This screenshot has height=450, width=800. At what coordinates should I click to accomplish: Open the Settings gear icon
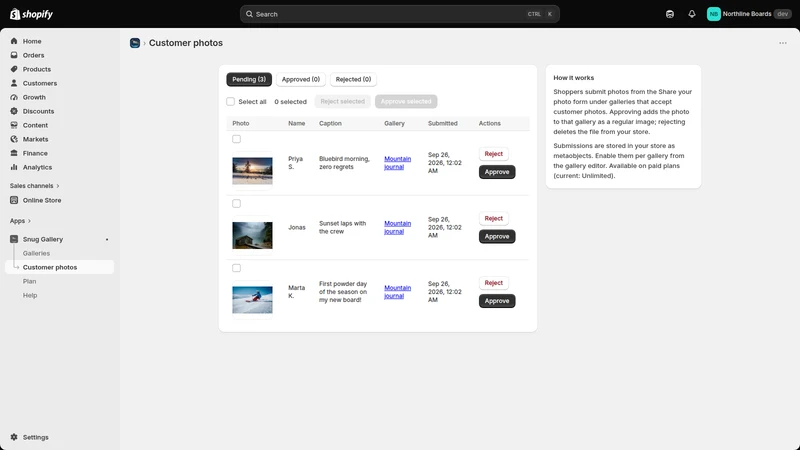(x=14, y=437)
